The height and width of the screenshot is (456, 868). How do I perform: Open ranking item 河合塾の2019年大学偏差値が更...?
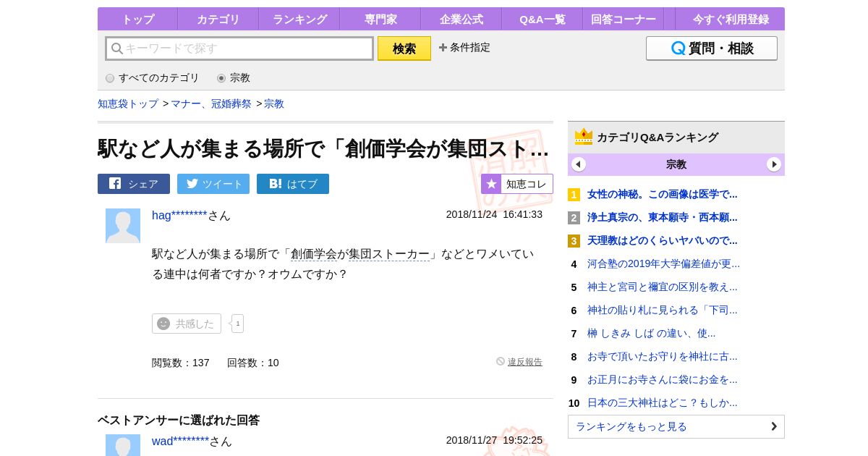click(663, 263)
